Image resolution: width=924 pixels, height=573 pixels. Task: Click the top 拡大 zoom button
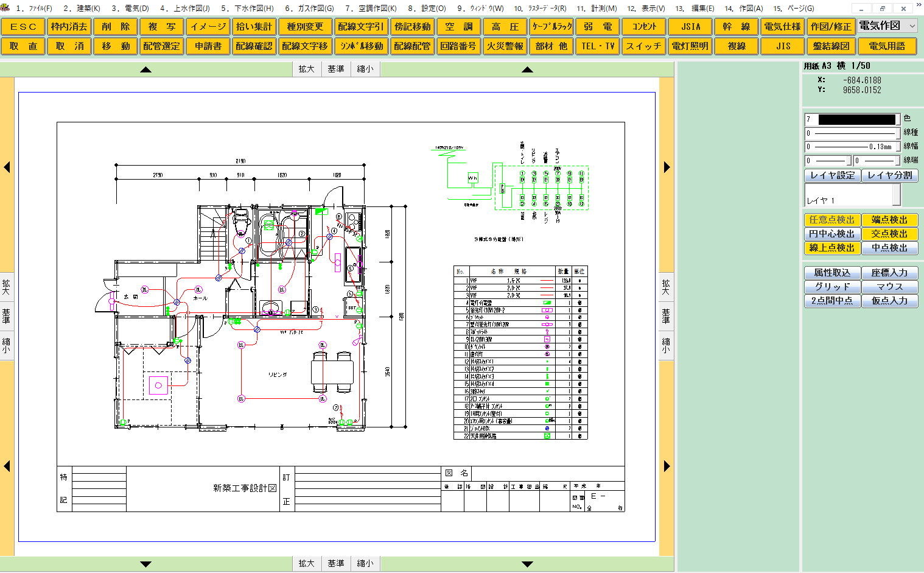click(x=307, y=69)
